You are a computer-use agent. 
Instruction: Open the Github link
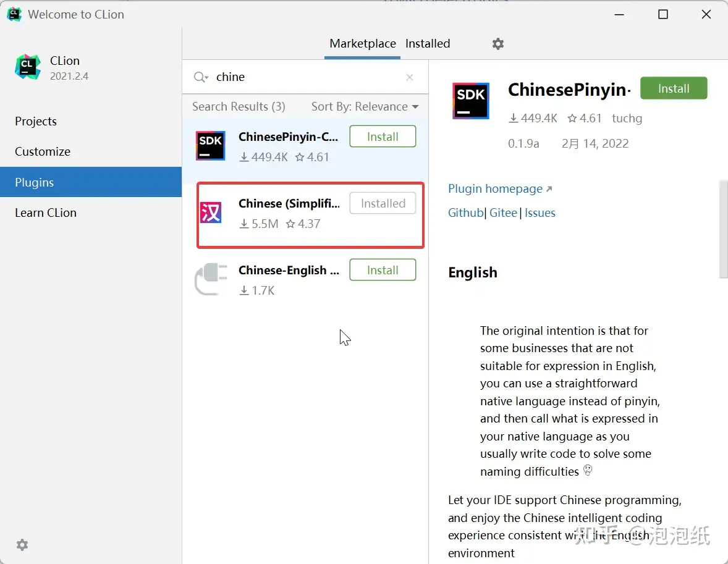click(466, 213)
